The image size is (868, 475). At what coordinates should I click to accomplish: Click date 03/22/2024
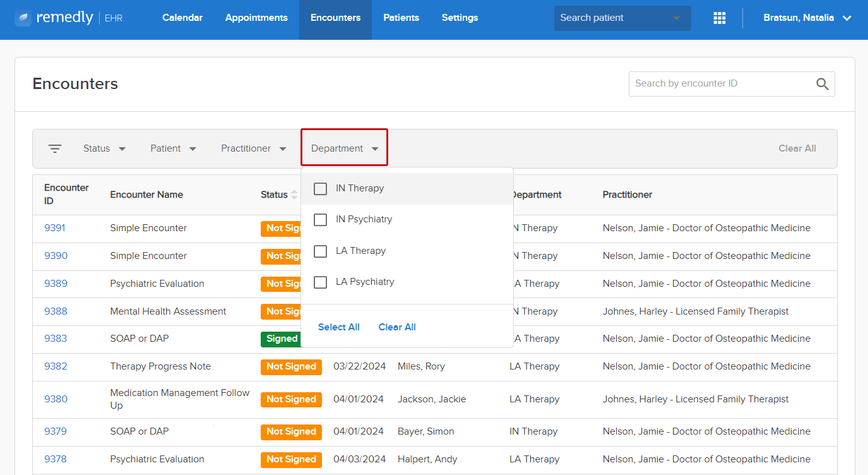(x=359, y=366)
